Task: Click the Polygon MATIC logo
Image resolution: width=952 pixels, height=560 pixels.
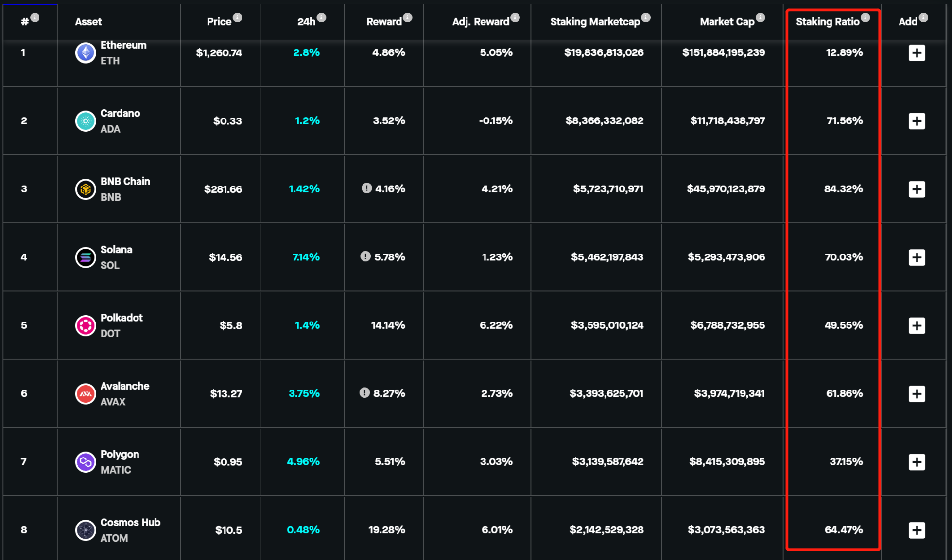Action: tap(86, 462)
